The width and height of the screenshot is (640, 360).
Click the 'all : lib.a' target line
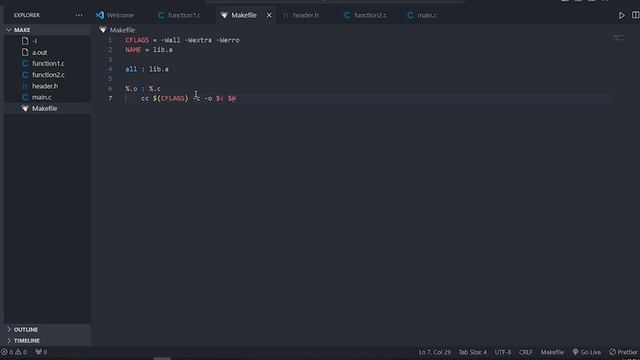point(147,69)
